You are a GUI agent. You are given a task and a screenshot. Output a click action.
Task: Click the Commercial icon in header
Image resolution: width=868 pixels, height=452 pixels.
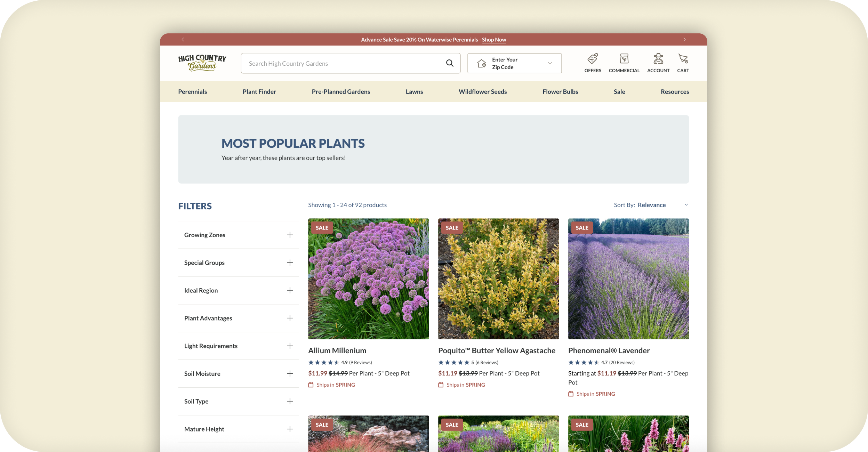click(x=624, y=59)
